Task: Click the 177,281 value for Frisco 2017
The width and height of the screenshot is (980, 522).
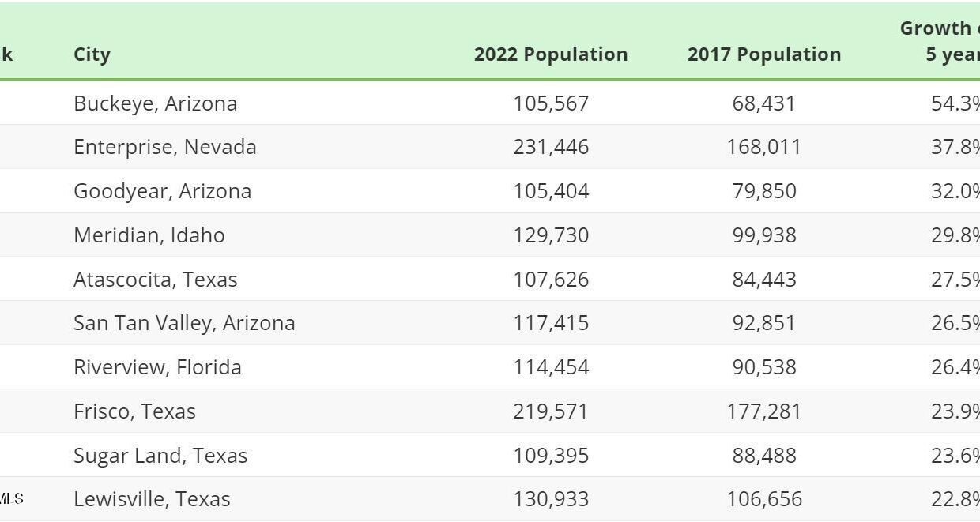Action: tap(764, 411)
